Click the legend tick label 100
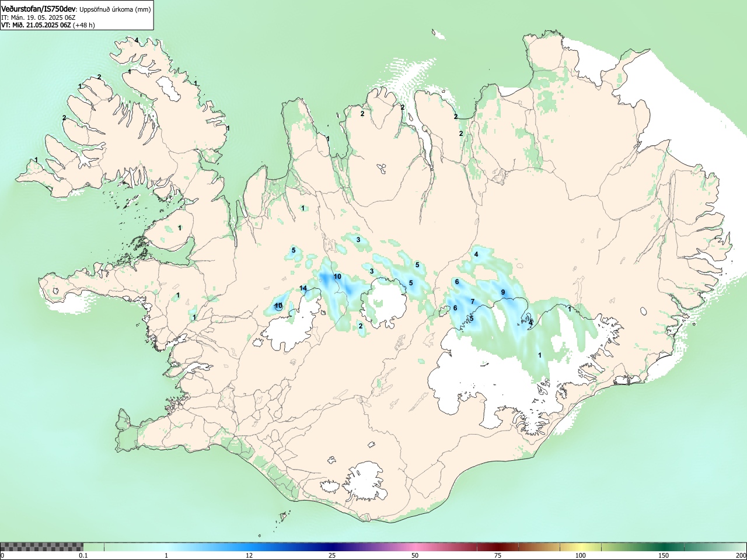Screen dimensions: 747x560 click(580, 555)
